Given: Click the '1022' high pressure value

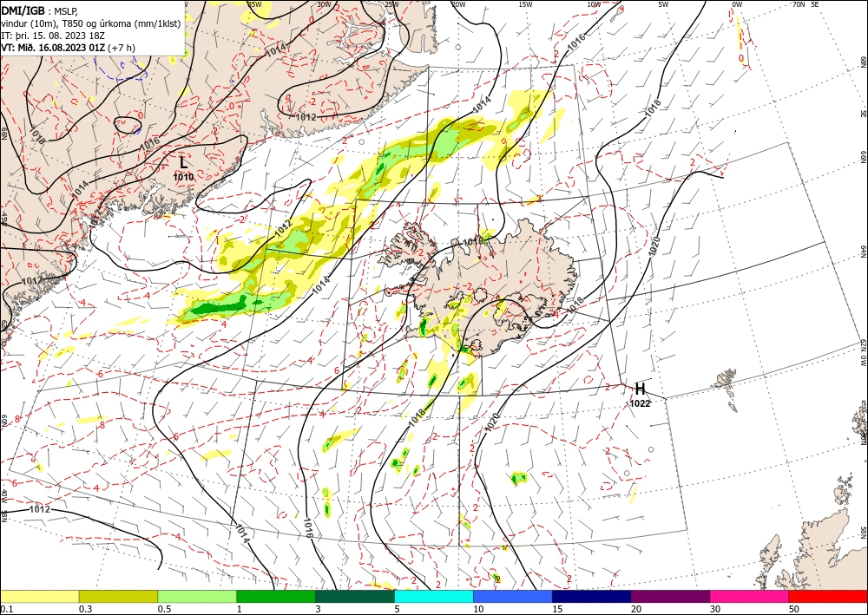Looking at the screenshot, I should coord(640,403).
